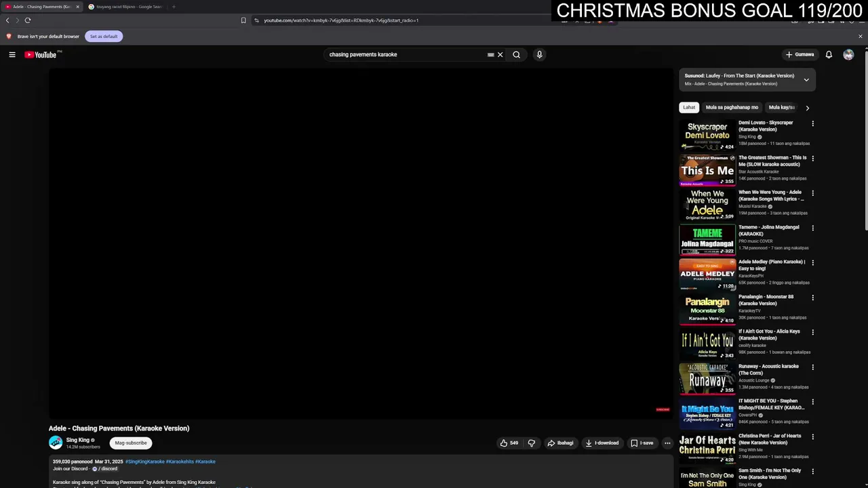The image size is (868, 488).
Task: Open the on-screen keyboard in search box
Action: click(x=491, y=54)
